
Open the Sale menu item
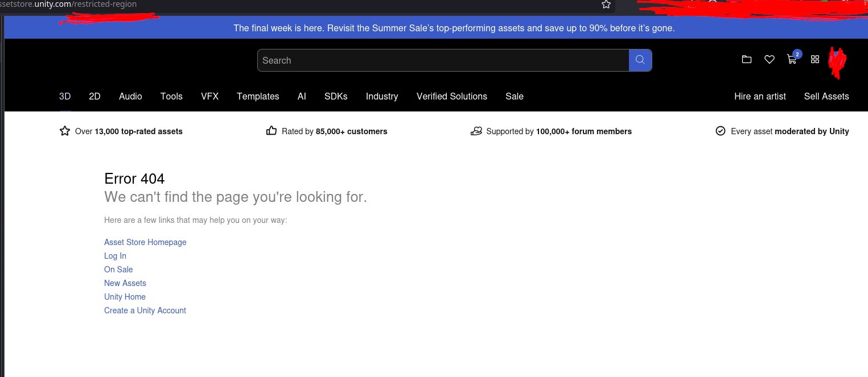coord(515,96)
